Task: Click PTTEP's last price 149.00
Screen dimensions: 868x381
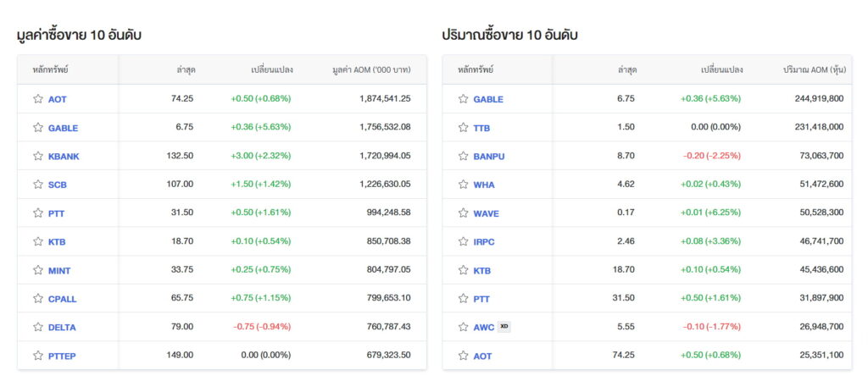Action: pos(180,355)
